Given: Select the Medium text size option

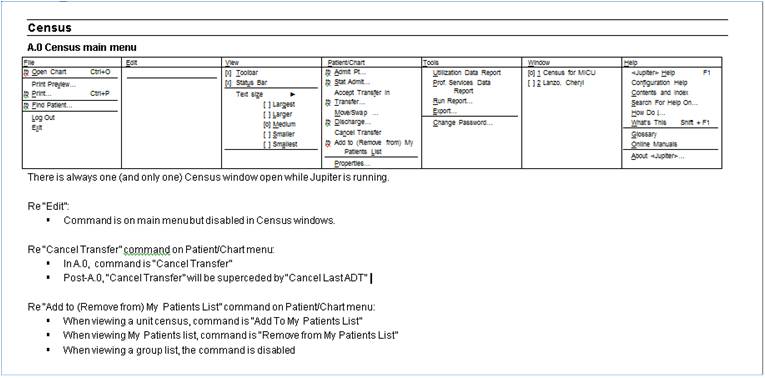Looking at the screenshot, I should [279, 124].
